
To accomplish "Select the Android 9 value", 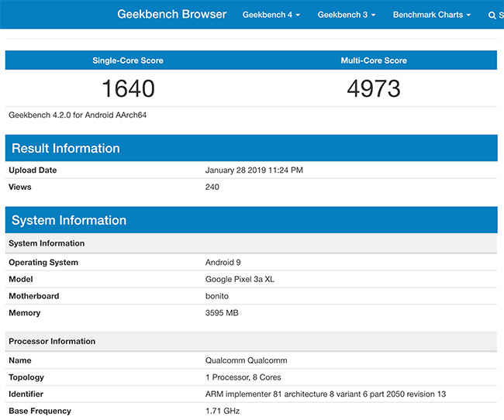I will tap(223, 263).
